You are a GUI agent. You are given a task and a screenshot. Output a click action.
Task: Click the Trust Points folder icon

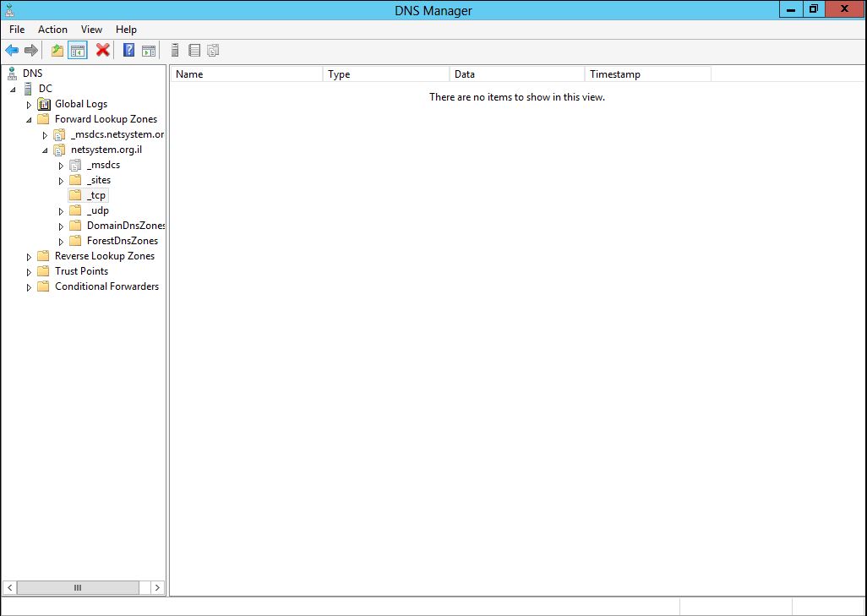point(43,271)
